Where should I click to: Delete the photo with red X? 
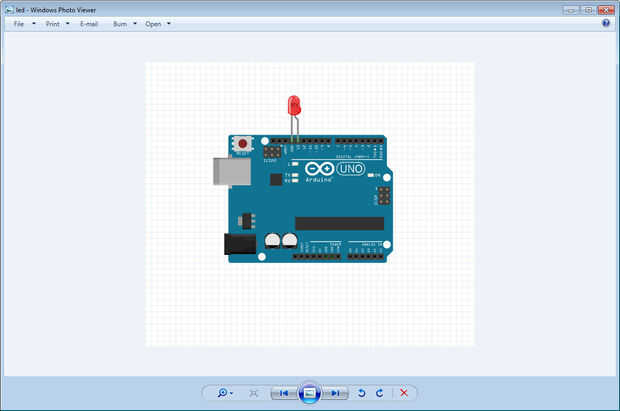click(x=404, y=393)
